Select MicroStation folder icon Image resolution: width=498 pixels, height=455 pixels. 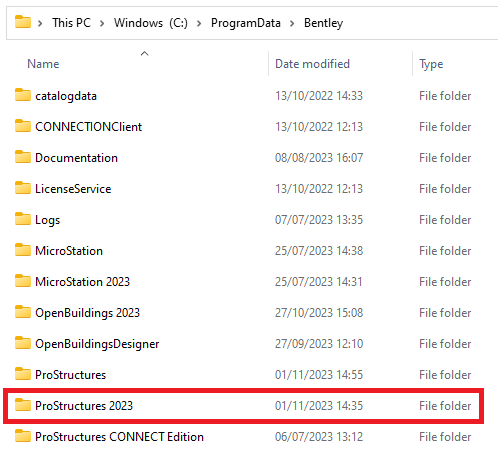click(23, 250)
